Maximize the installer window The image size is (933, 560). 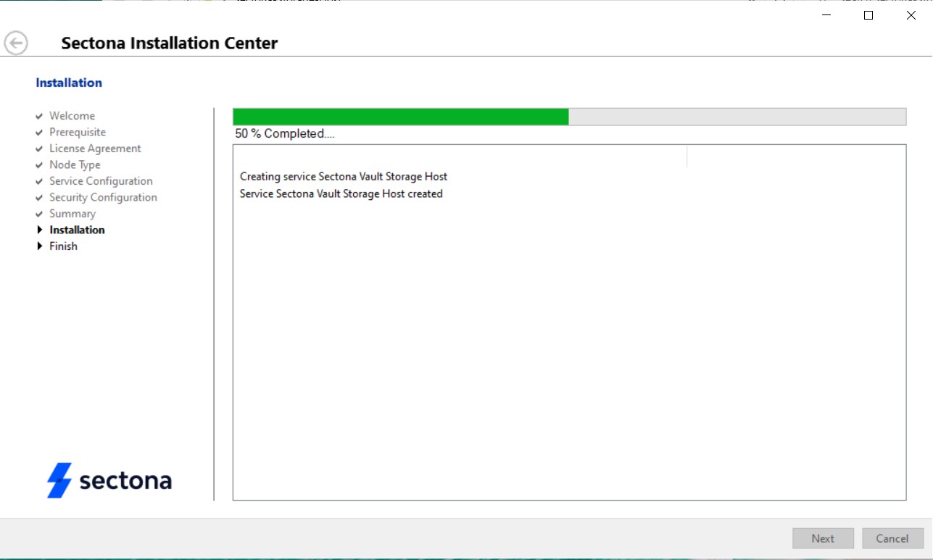[x=868, y=15]
